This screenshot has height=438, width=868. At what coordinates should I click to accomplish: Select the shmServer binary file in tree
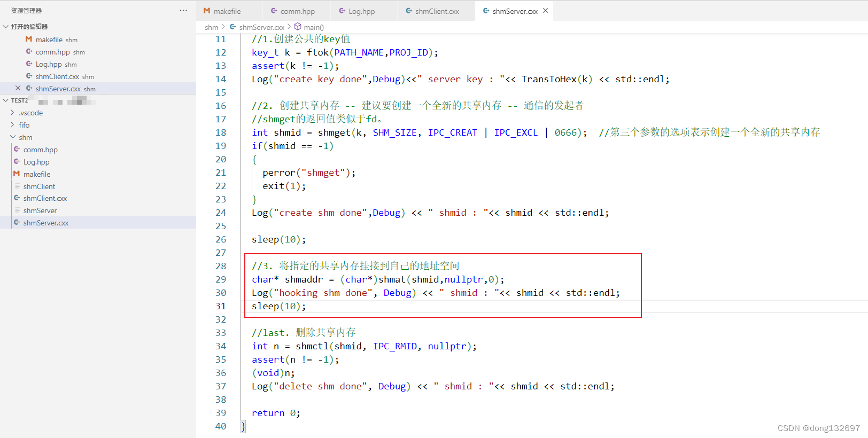coord(98,210)
